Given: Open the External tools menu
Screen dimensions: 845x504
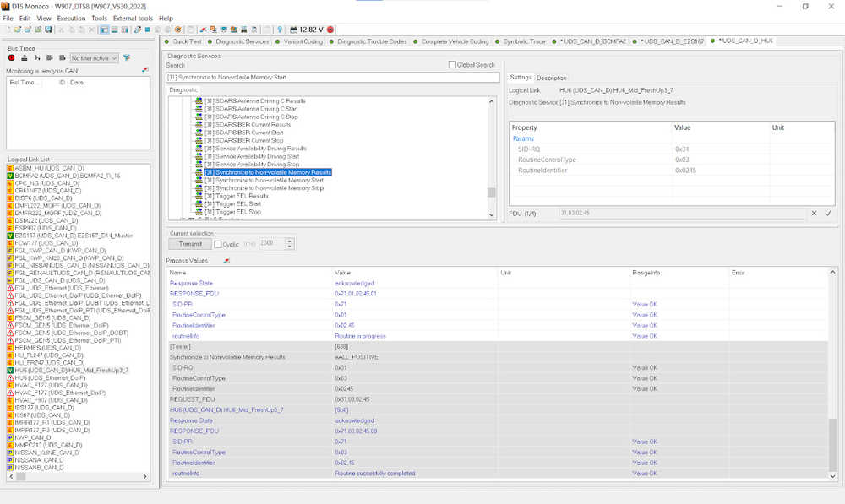Looking at the screenshot, I should click(134, 19).
